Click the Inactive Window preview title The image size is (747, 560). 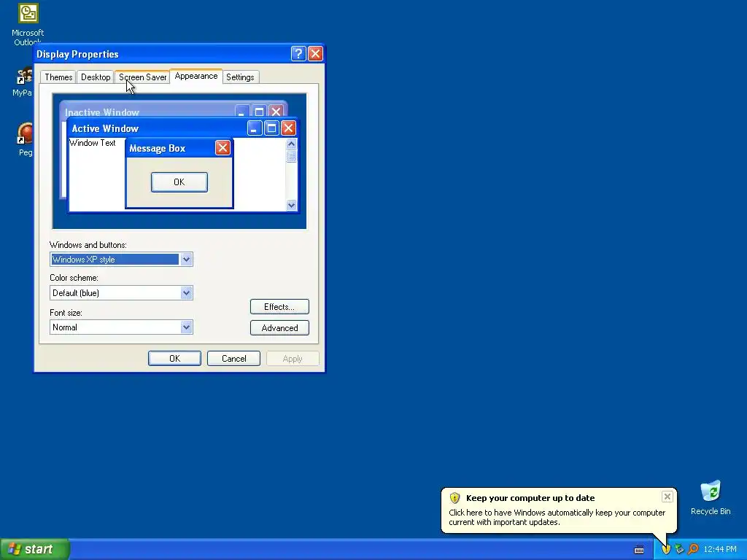pos(102,112)
